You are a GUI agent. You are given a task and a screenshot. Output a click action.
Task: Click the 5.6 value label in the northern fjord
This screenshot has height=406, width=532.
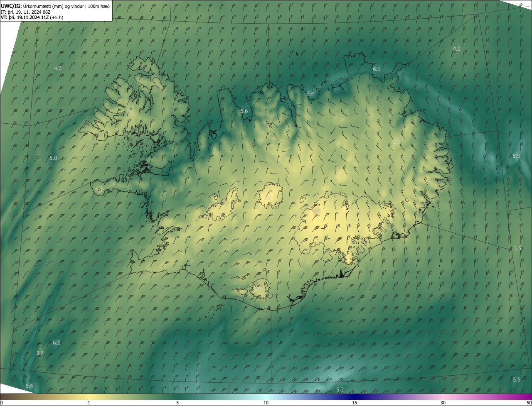click(x=244, y=111)
